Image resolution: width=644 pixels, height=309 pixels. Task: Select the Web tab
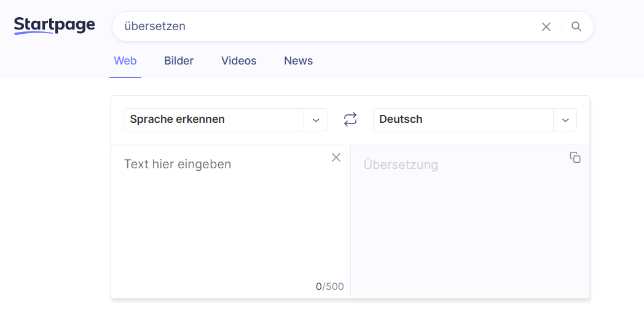pyautogui.click(x=125, y=61)
